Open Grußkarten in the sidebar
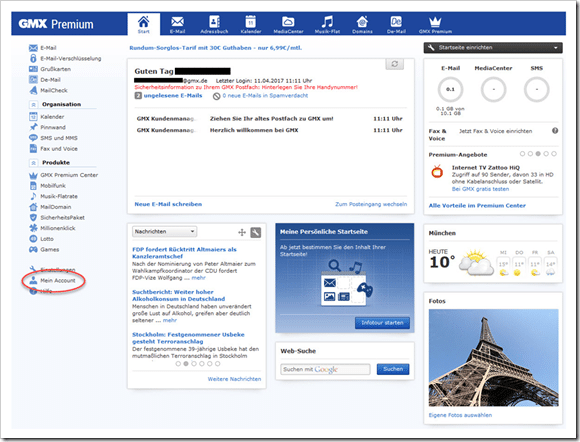This screenshot has height=442, width=580. point(50,69)
